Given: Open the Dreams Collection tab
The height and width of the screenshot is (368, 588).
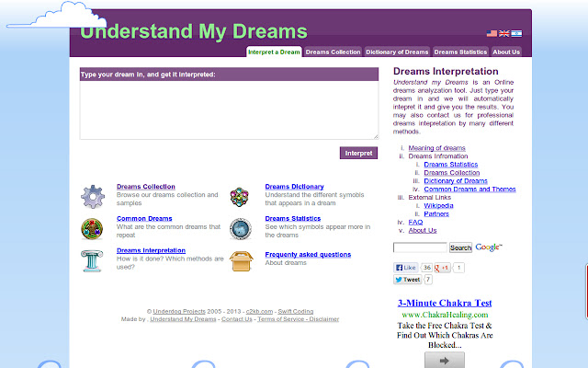Looking at the screenshot, I should 333,52.
